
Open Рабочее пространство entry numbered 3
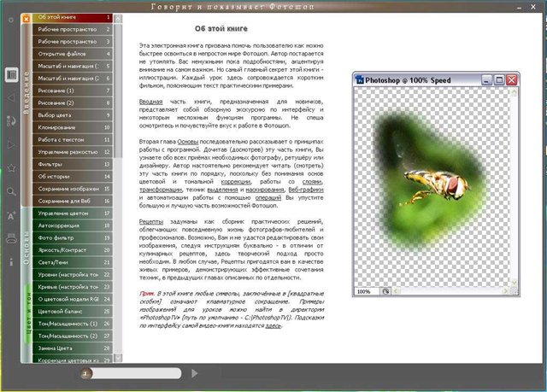pos(72,42)
